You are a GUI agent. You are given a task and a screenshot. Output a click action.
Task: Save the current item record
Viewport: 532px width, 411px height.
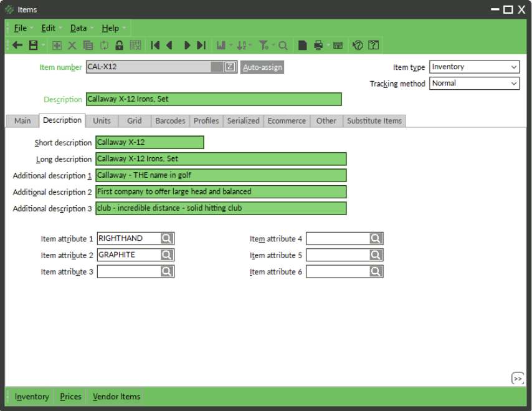pos(32,45)
